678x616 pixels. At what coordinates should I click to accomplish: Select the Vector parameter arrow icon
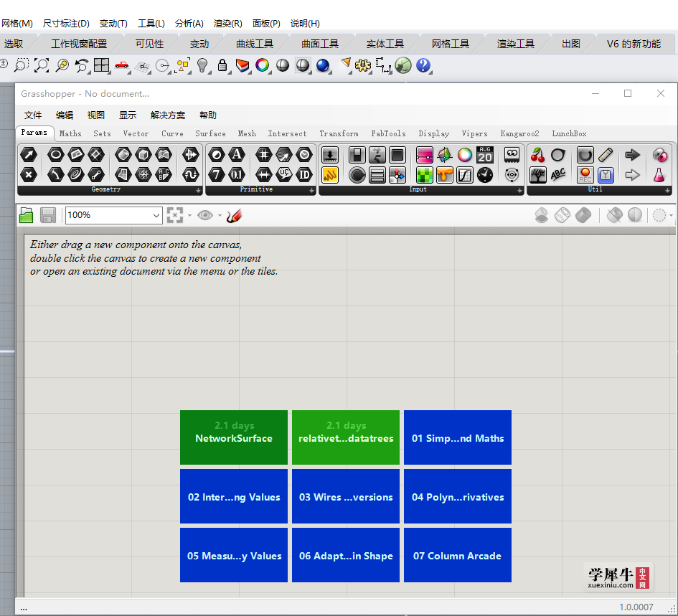(x=29, y=155)
